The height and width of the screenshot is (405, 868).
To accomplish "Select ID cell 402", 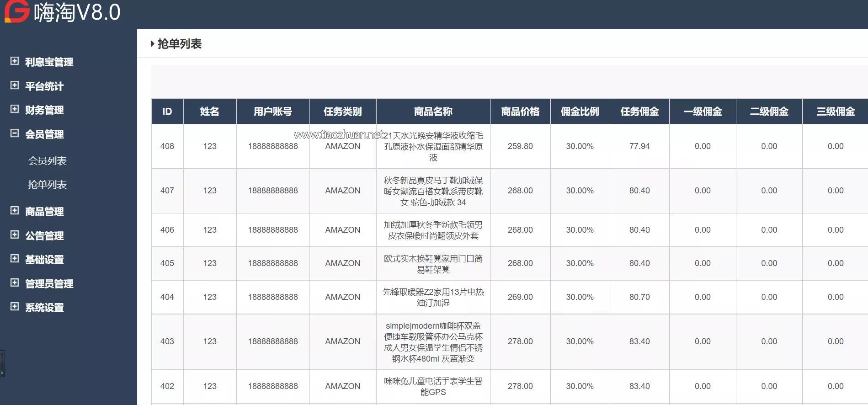I will click(x=167, y=386).
